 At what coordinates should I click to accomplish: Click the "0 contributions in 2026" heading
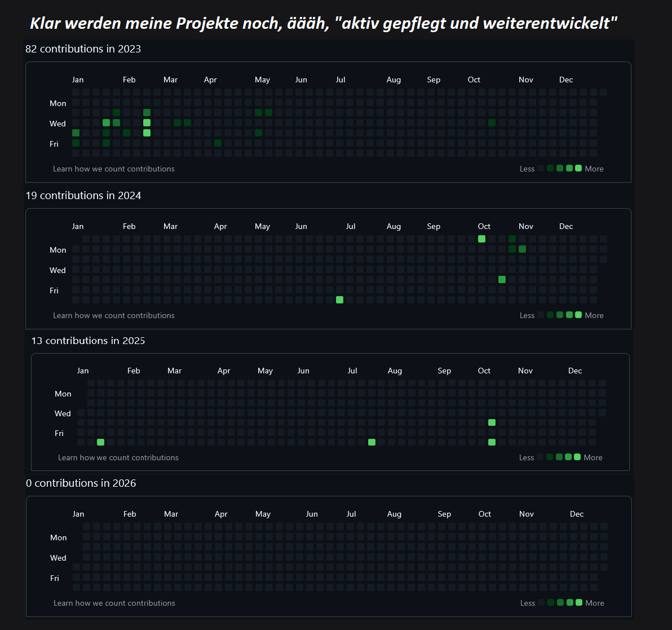[81, 483]
